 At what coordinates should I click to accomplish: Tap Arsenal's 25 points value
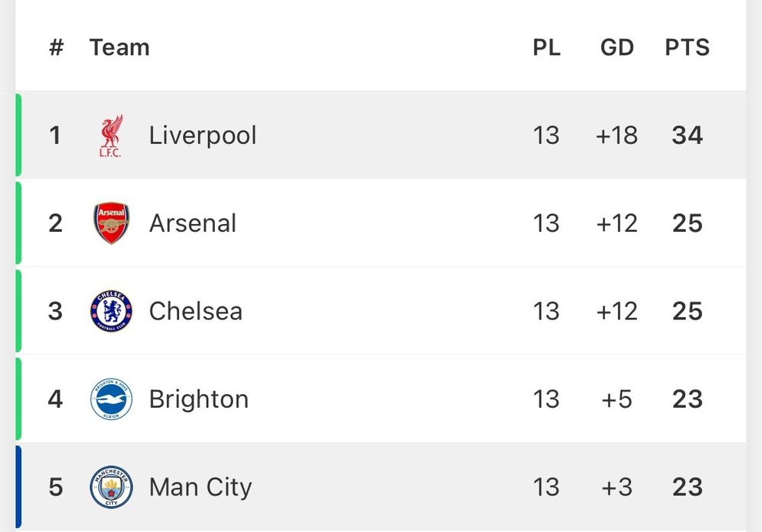click(x=687, y=223)
